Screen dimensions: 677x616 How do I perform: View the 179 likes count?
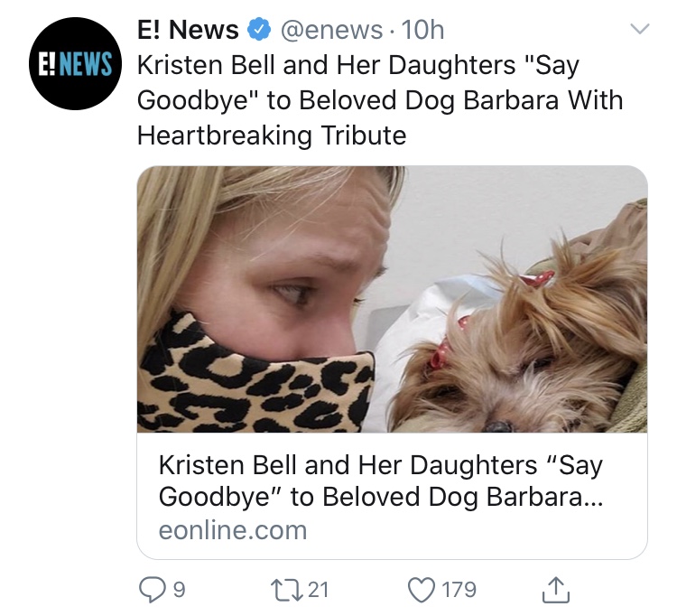[x=459, y=590]
